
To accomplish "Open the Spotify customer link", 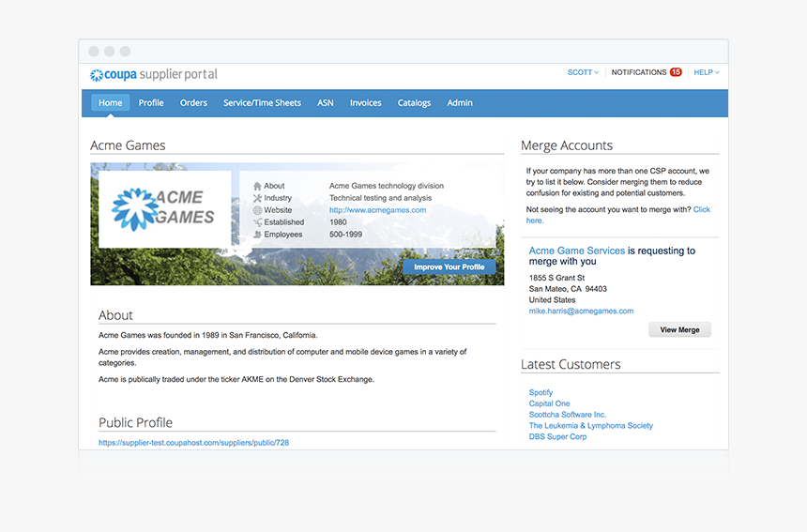I will click(x=541, y=392).
